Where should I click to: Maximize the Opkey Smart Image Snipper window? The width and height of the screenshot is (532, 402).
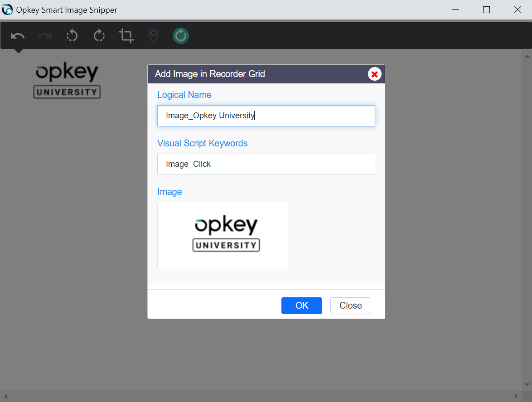486,10
